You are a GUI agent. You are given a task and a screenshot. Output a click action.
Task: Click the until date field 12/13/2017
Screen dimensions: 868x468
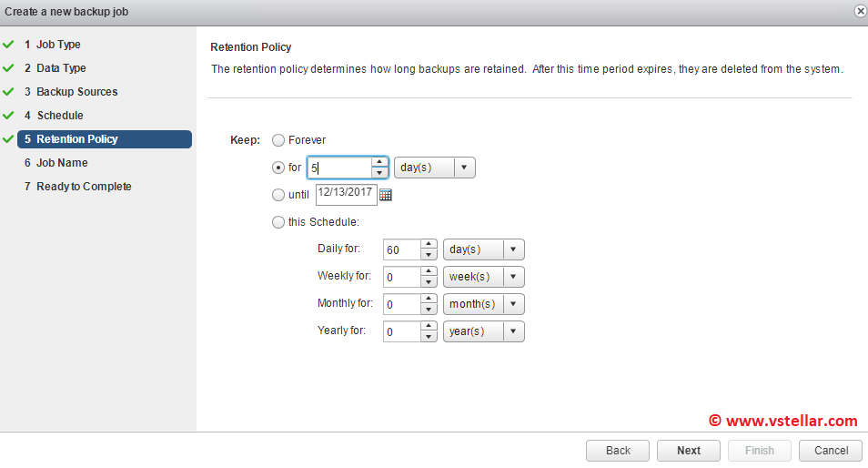pos(347,195)
